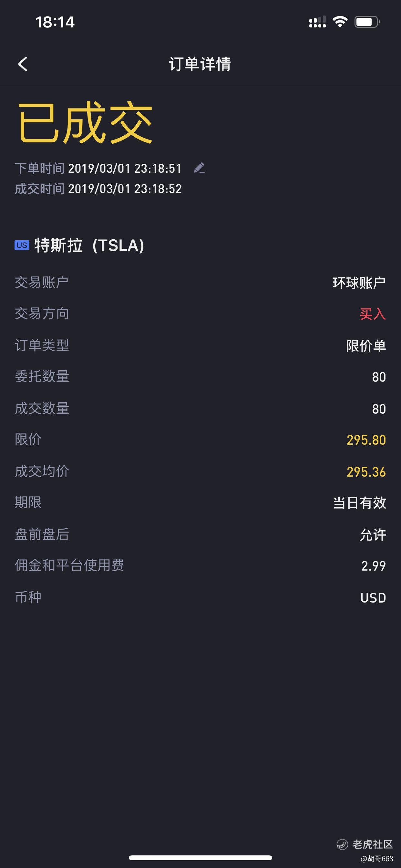
Task: Tap the 已成交 status heading
Action: [85, 122]
